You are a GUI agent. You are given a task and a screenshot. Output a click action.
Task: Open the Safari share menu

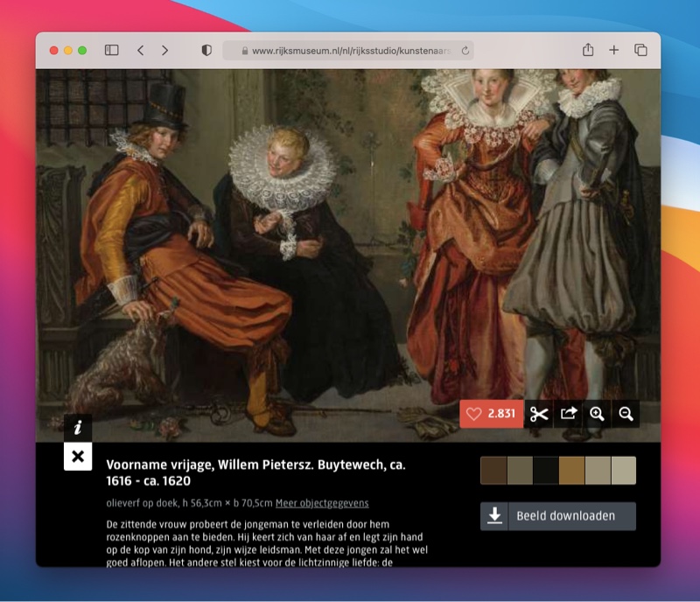click(x=588, y=50)
